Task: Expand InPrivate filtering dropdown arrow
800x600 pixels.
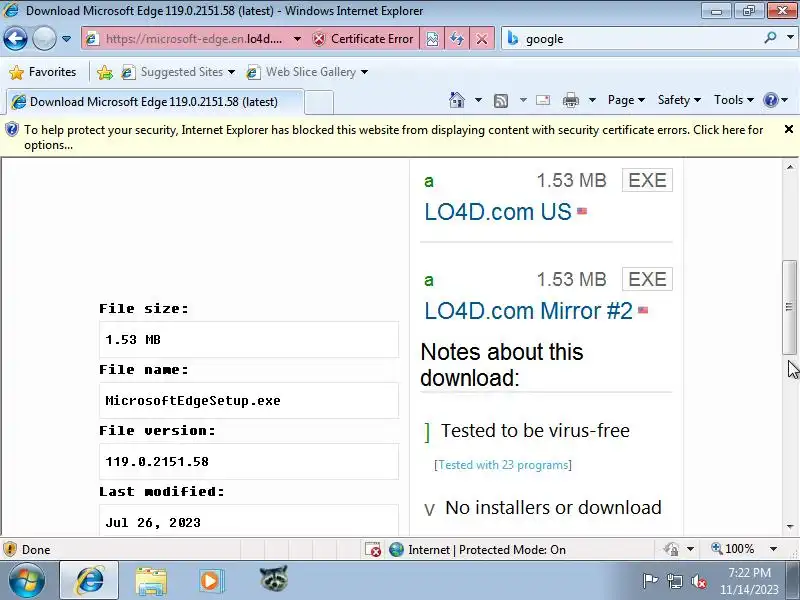Action: click(x=690, y=549)
